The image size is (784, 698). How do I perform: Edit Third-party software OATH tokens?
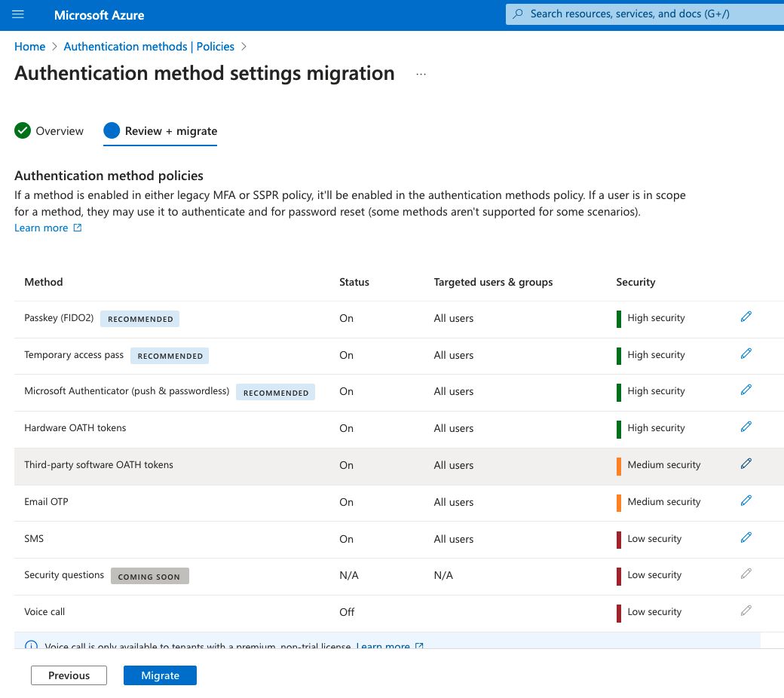point(746,464)
